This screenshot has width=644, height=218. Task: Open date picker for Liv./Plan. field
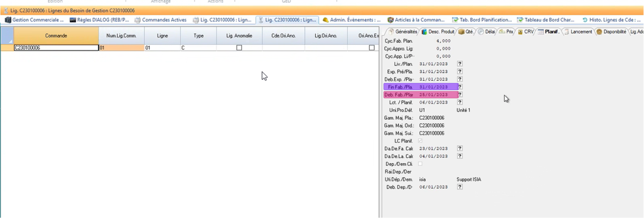tap(460, 64)
